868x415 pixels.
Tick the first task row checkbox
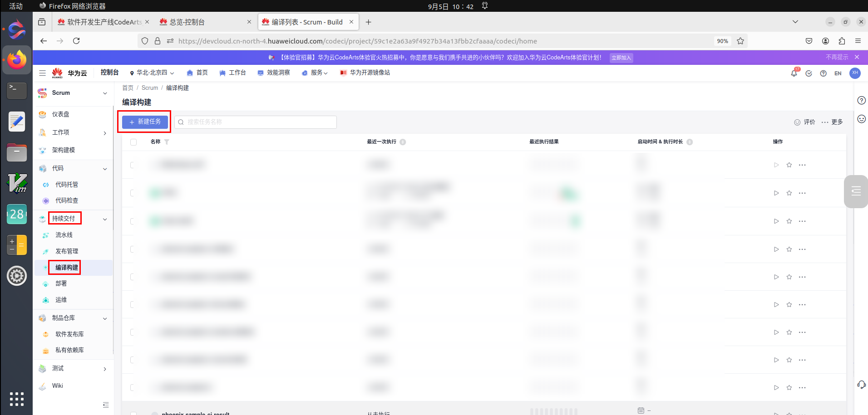click(x=133, y=165)
